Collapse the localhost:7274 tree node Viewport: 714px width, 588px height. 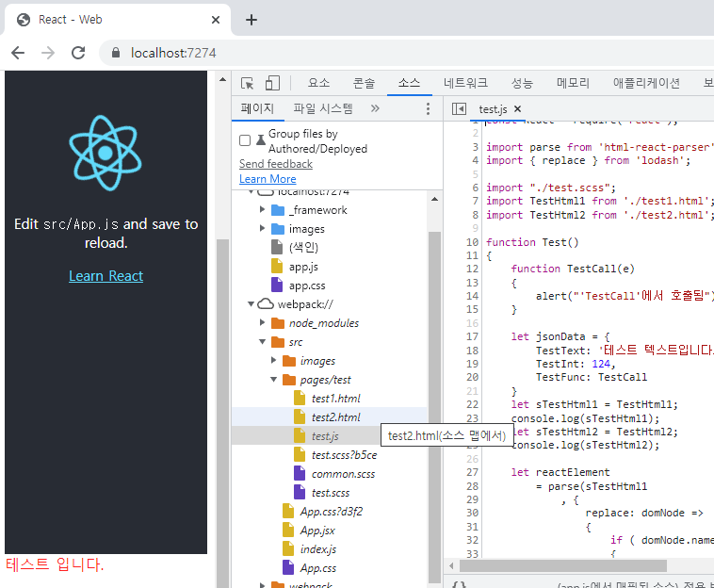pos(251,192)
